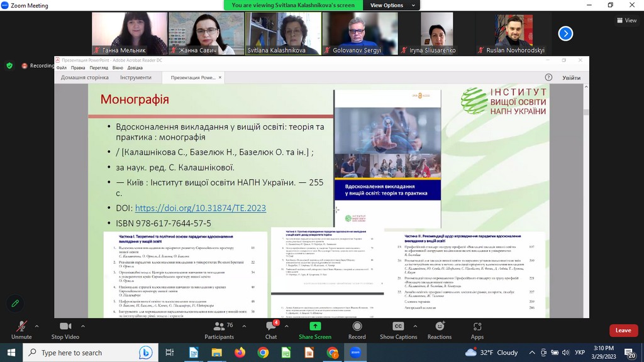
Task: Click the DOI link for the monograph
Action: (200, 208)
